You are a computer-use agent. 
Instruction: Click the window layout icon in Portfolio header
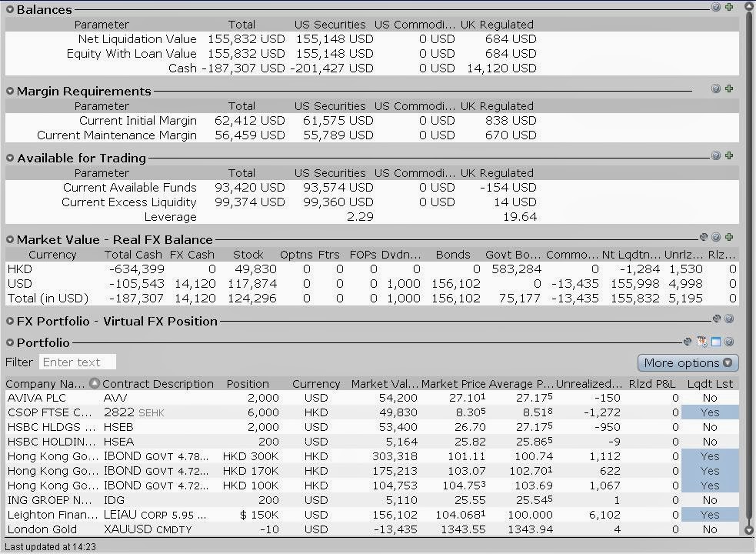(x=716, y=342)
